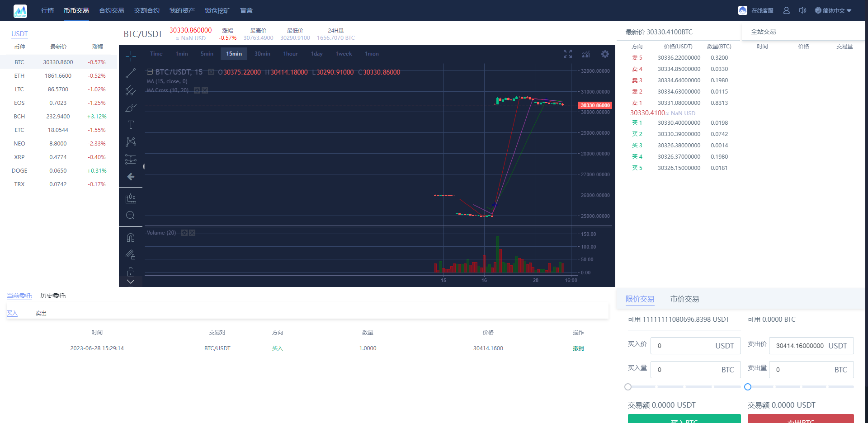Switch chart interval to 5min
The image size is (868, 423).
207,54
